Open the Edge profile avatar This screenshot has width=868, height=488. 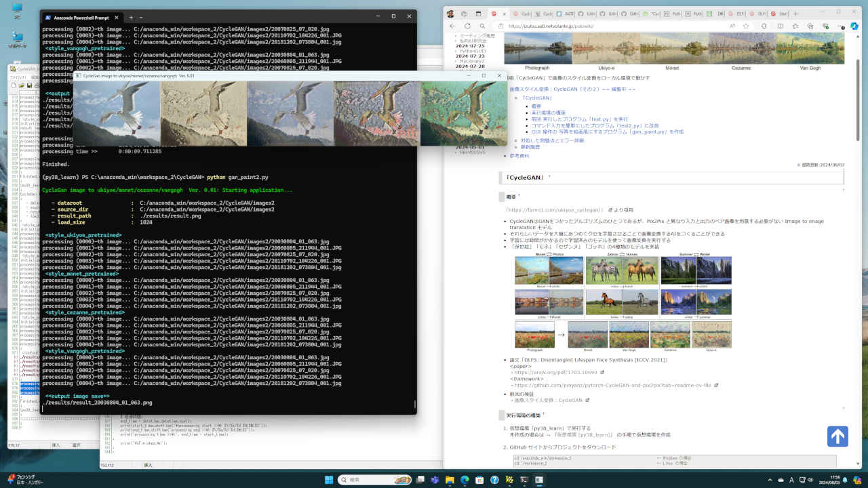pos(450,14)
